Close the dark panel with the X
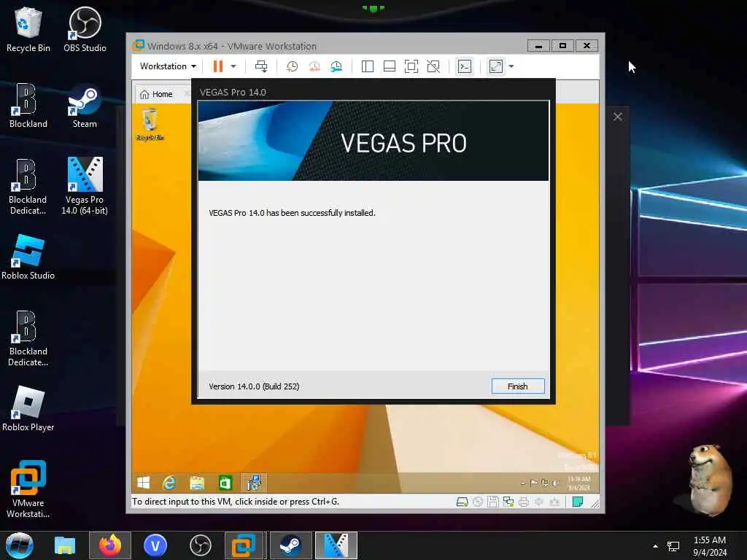This screenshot has height=560, width=747. pyautogui.click(x=618, y=117)
